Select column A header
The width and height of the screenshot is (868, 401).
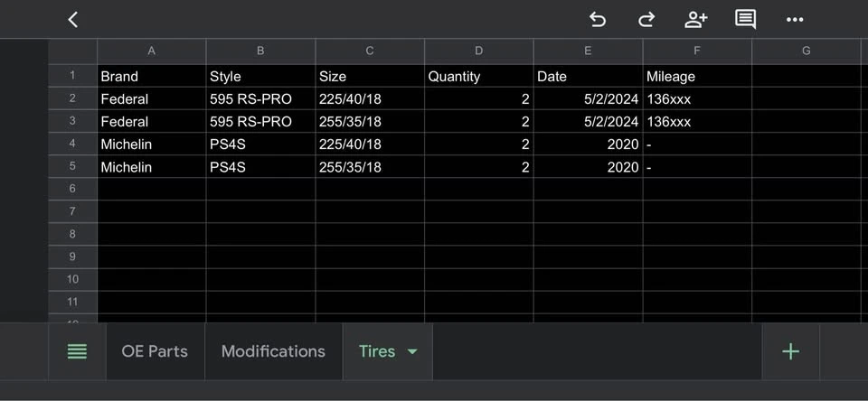[x=151, y=51]
